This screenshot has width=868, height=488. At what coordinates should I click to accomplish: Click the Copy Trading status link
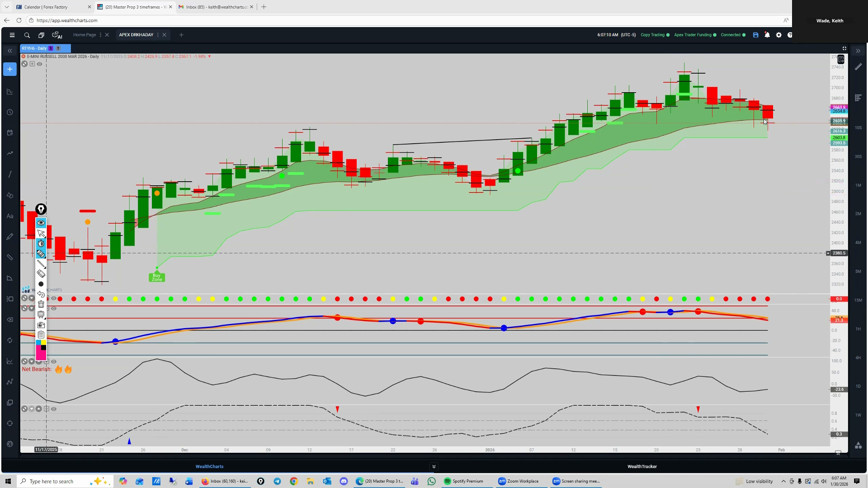pos(652,35)
